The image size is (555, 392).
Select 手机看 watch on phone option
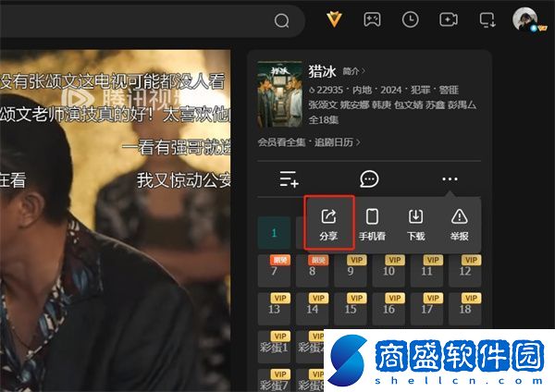[372, 225]
